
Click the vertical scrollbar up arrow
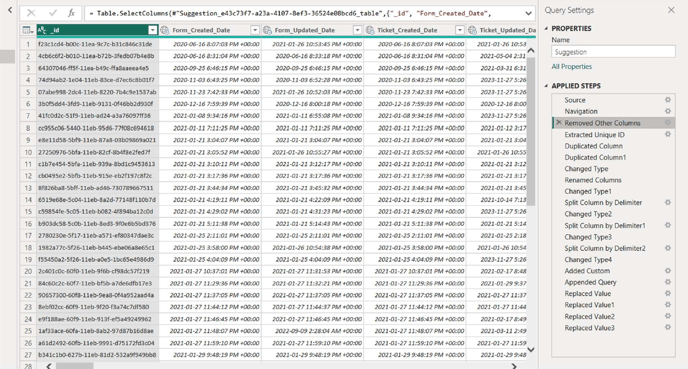(531, 50)
